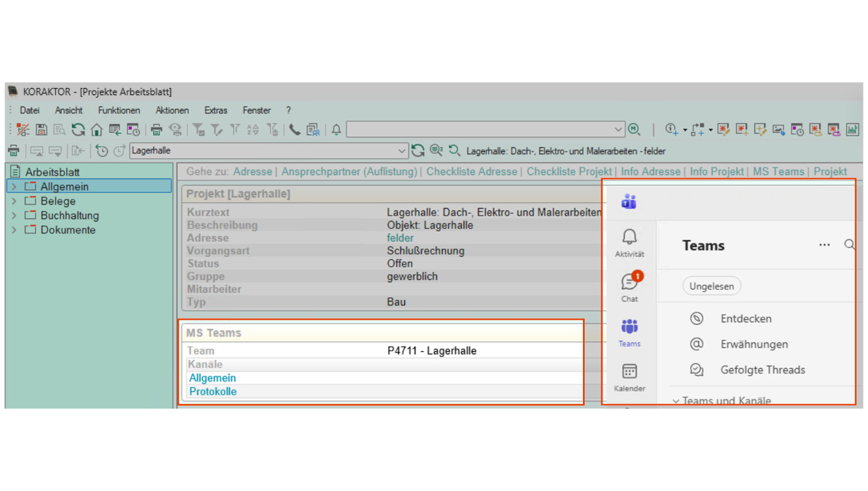Toggle the Ungelesen filter pill
Screen dimensions: 868x491
point(711,286)
